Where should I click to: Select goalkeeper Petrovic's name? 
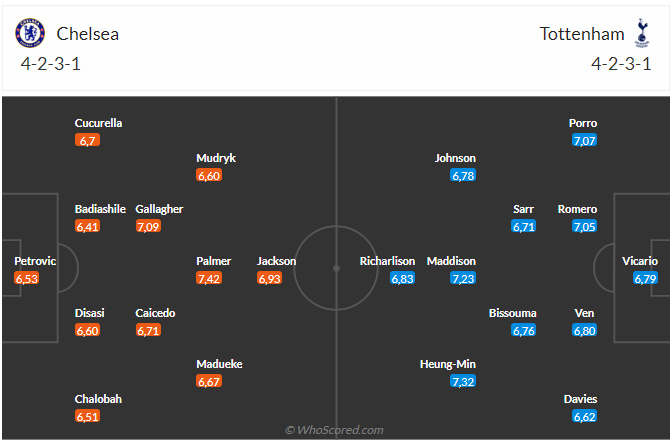pos(35,261)
